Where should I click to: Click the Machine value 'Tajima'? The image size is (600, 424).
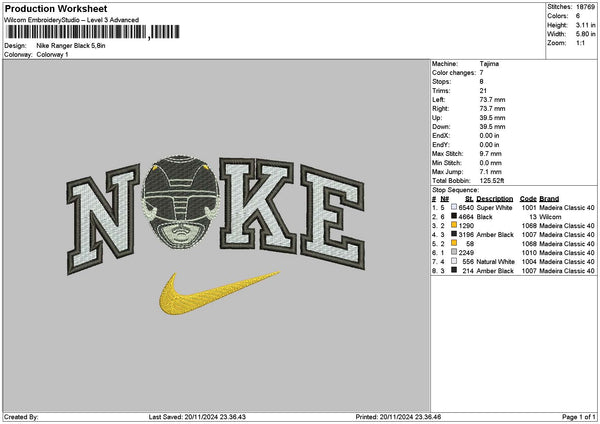click(489, 64)
